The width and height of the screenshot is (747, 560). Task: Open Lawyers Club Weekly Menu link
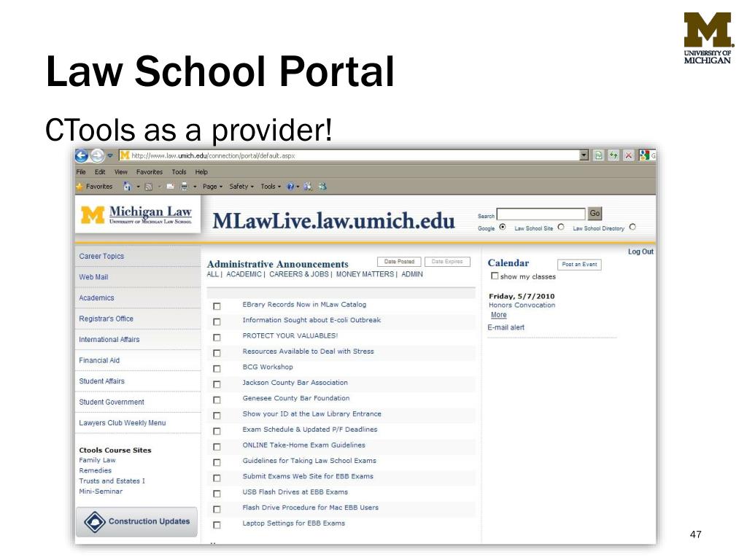[123, 423]
